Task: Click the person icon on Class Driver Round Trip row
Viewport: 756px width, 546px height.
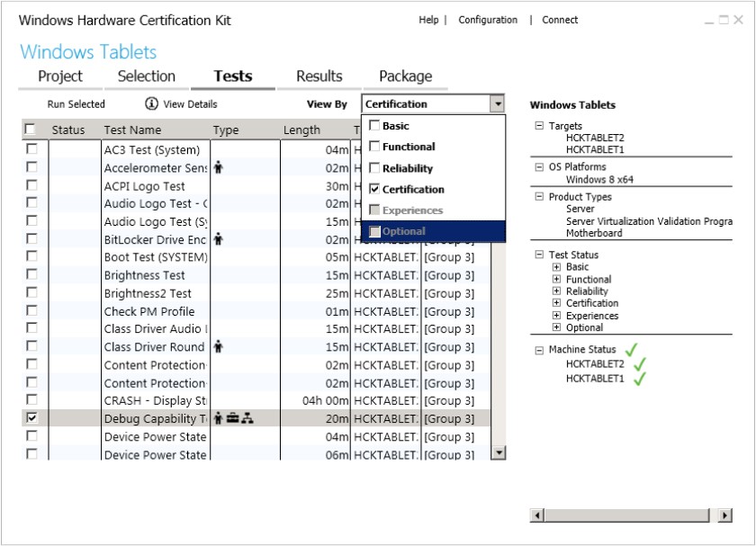Action: pyautogui.click(x=217, y=346)
